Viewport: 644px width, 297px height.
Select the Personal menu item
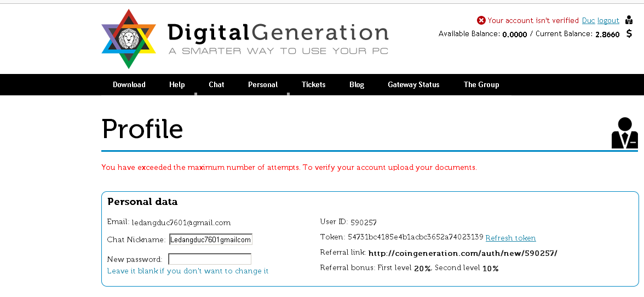click(263, 84)
